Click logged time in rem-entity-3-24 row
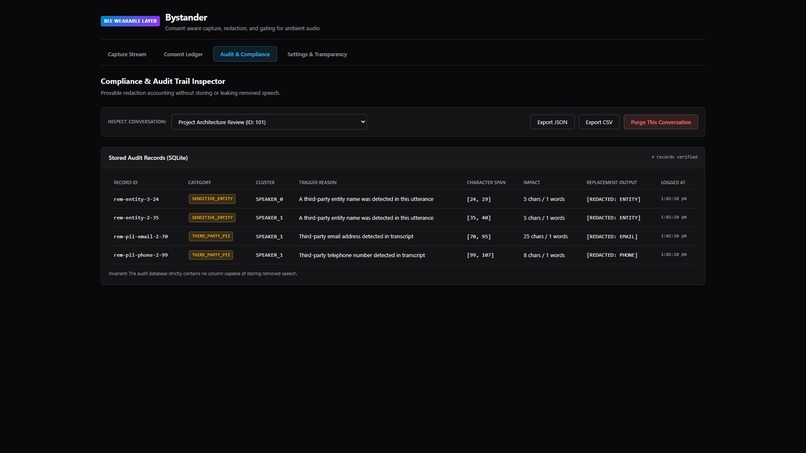This screenshot has width=806, height=453. (x=673, y=198)
